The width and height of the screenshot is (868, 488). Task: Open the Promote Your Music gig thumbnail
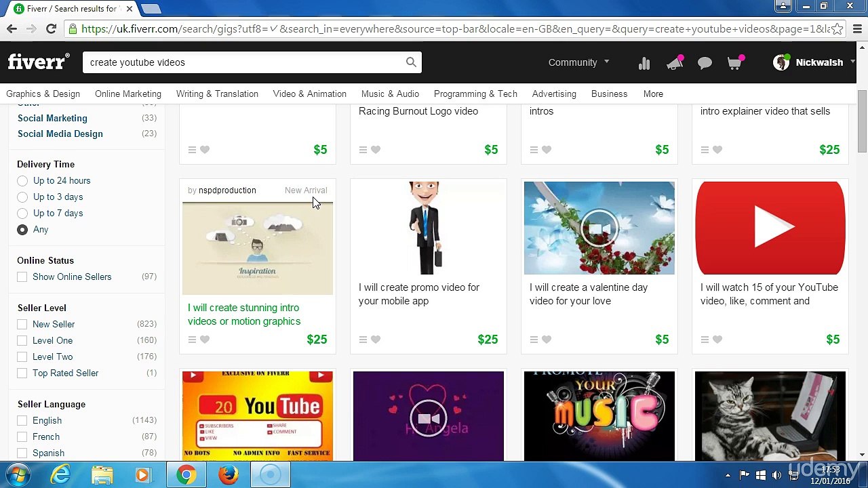point(599,415)
